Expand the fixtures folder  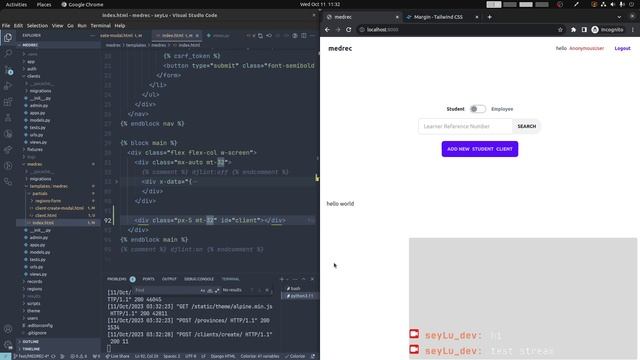click(x=35, y=149)
